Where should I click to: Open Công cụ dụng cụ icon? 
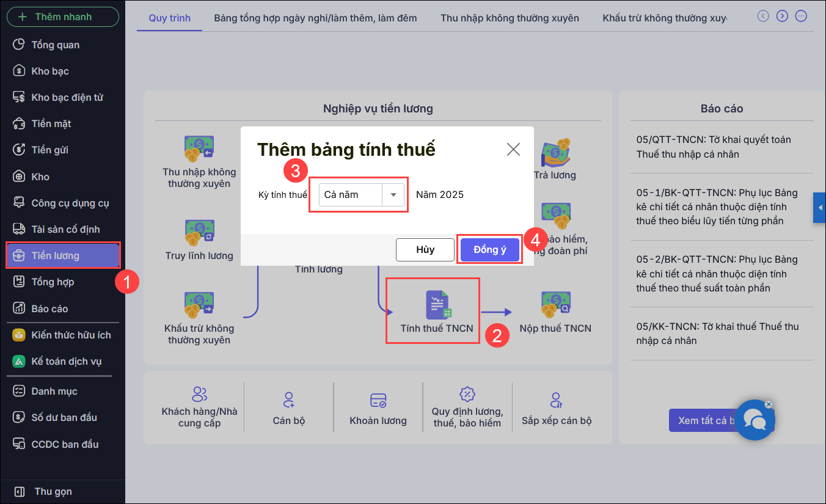(x=20, y=203)
